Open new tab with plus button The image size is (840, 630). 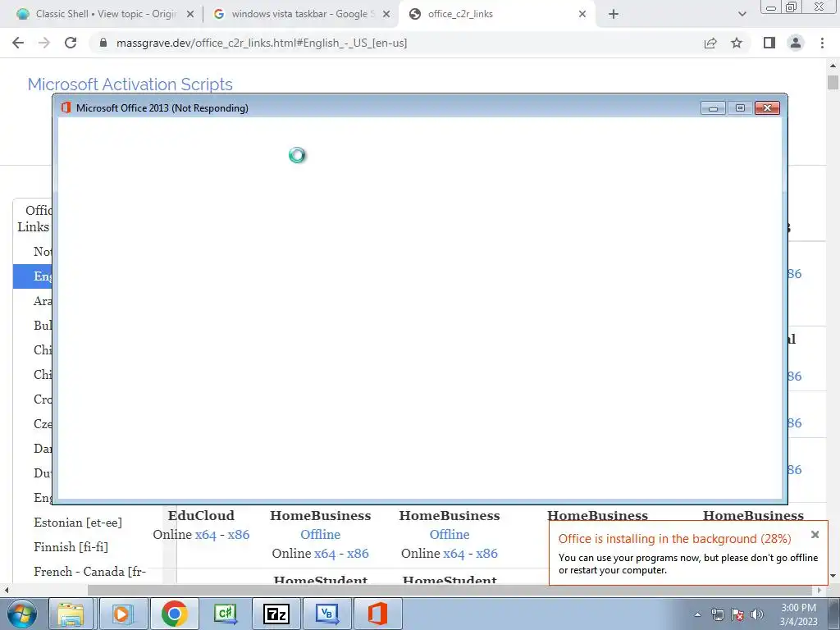point(614,14)
